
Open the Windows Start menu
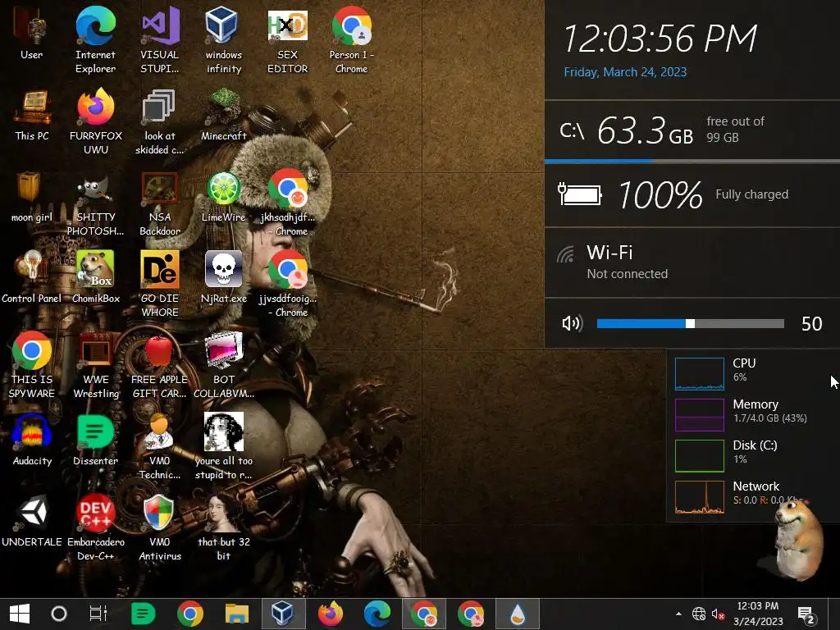tap(20, 614)
